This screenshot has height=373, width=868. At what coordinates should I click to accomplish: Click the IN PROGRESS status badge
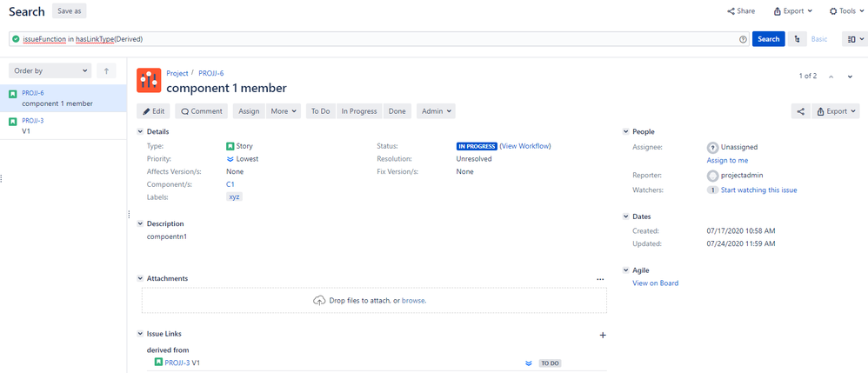(x=477, y=147)
